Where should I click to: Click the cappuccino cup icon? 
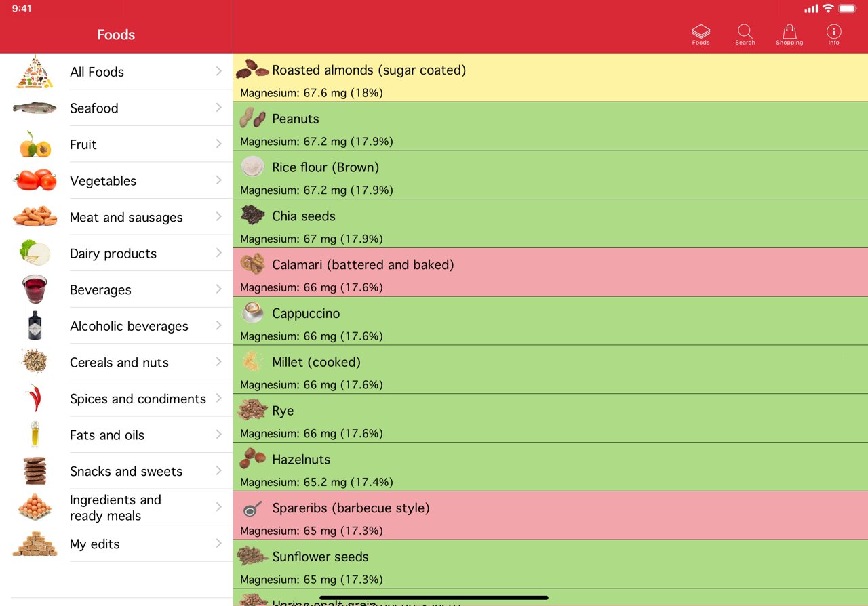(x=252, y=312)
